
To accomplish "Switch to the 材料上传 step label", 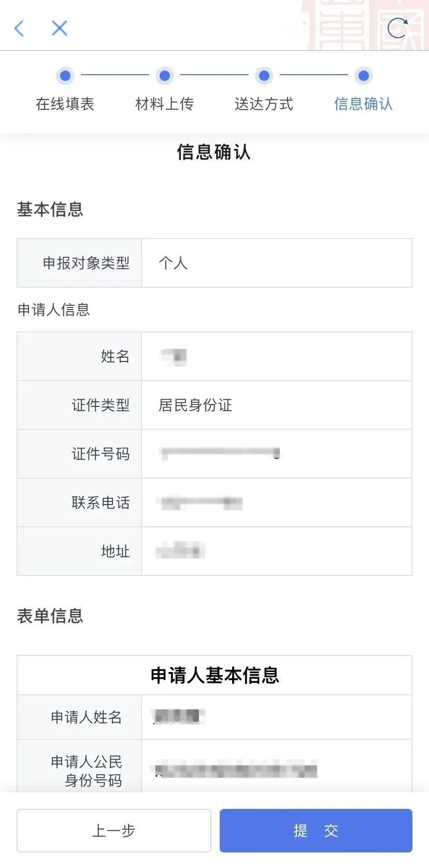I will pyautogui.click(x=164, y=104).
